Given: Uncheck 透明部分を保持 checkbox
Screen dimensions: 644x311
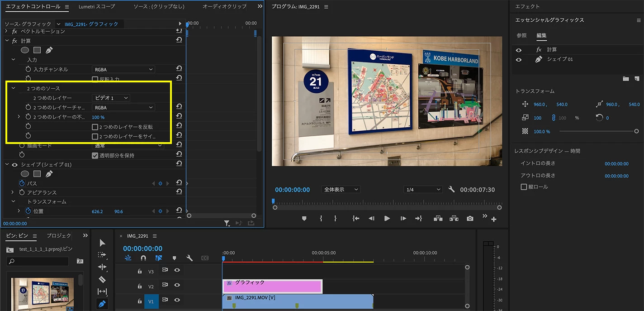Looking at the screenshot, I should [95, 155].
